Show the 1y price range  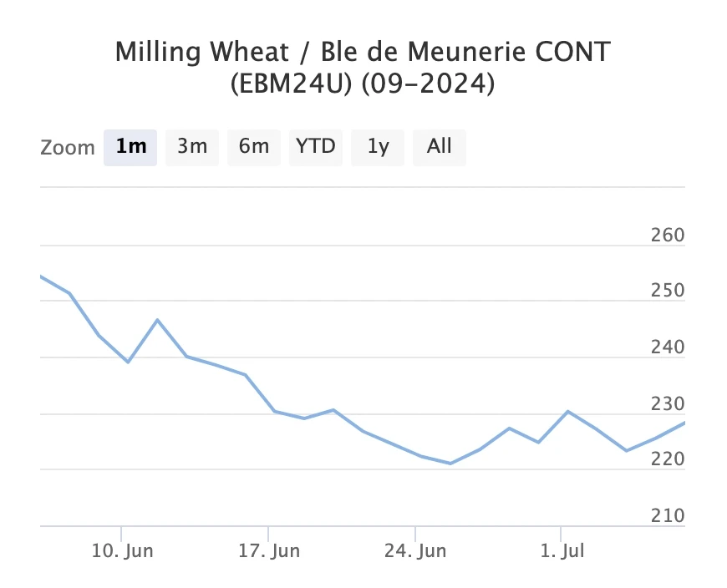coord(378,147)
